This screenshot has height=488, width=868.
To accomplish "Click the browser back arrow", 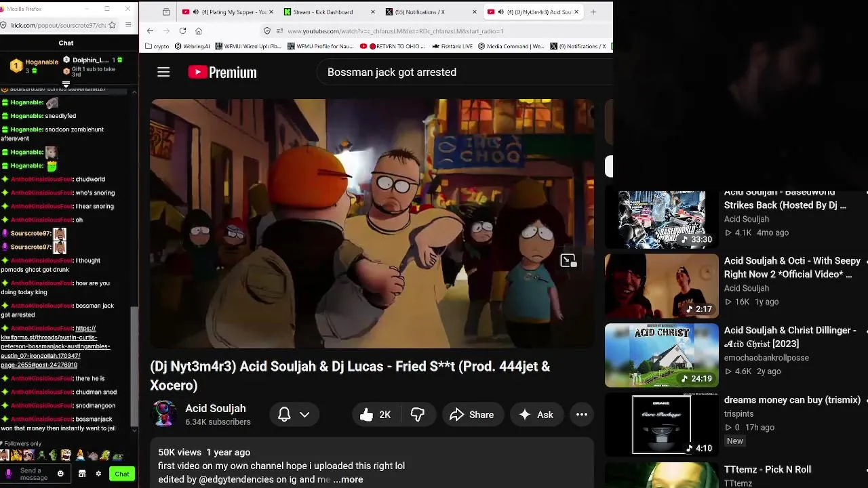I will [x=150, y=30].
